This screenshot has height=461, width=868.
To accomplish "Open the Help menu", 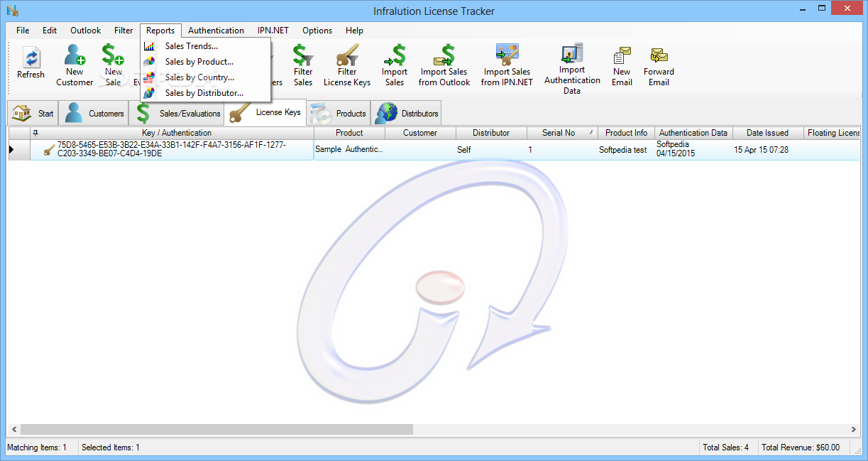I will point(354,31).
